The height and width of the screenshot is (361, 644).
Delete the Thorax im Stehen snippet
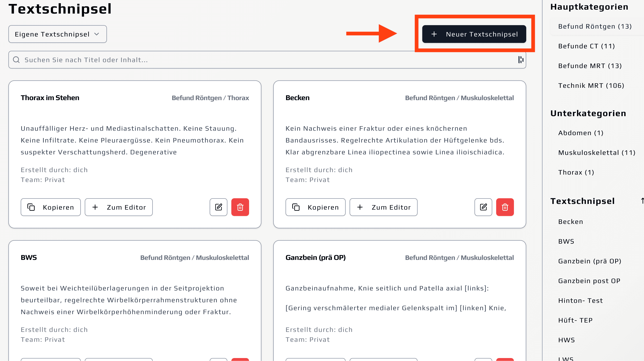[240, 207]
